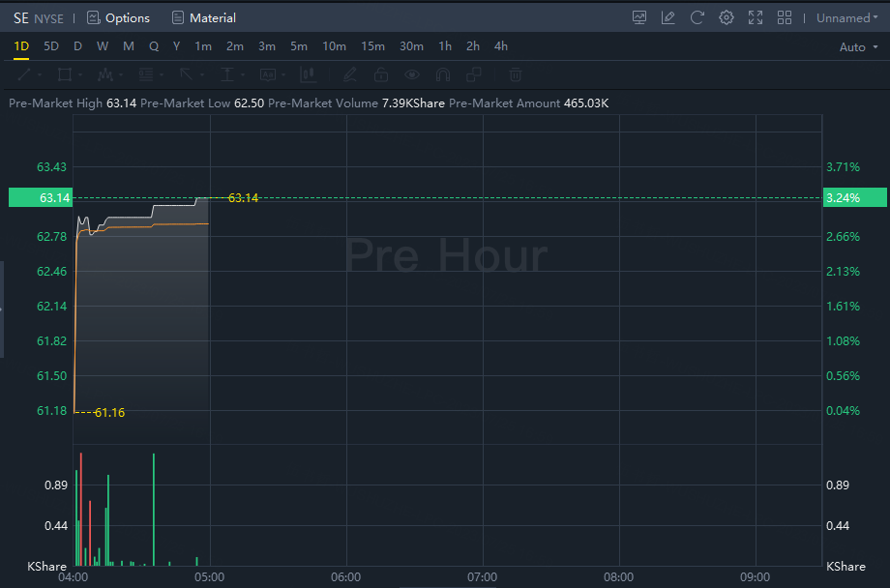Open chart settings gear

point(726,17)
